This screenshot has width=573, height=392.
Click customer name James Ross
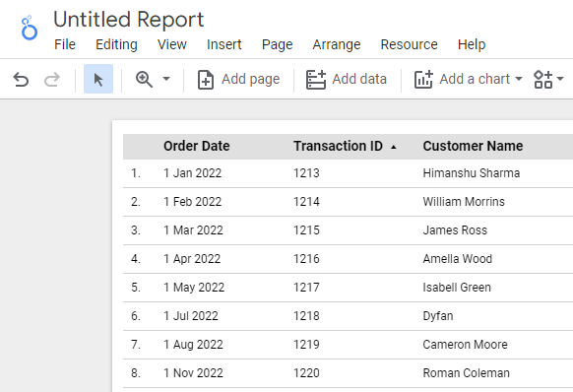pyautogui.click(x=455, y=230)
